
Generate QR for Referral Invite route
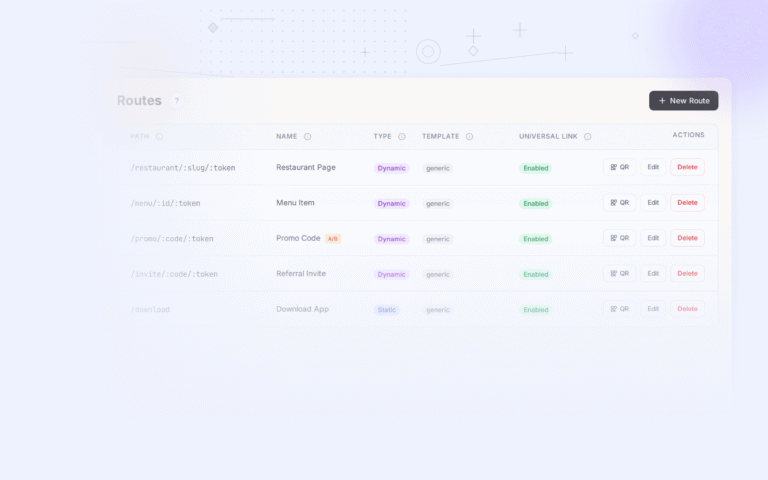(x=619, y=273)
